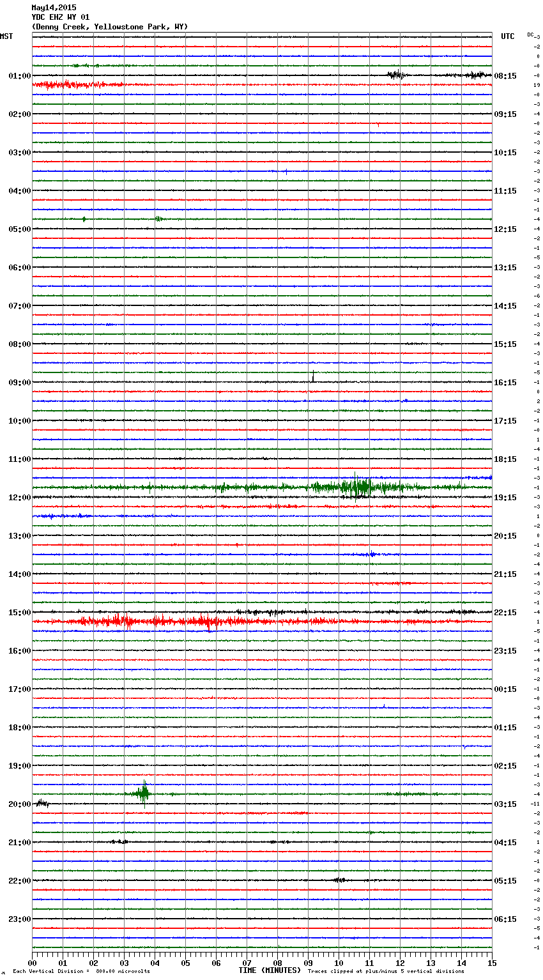This screenshot has width=543, height=980.
Task: Click the 18:15 UTC time label
Action: click(x=505, y=459)
